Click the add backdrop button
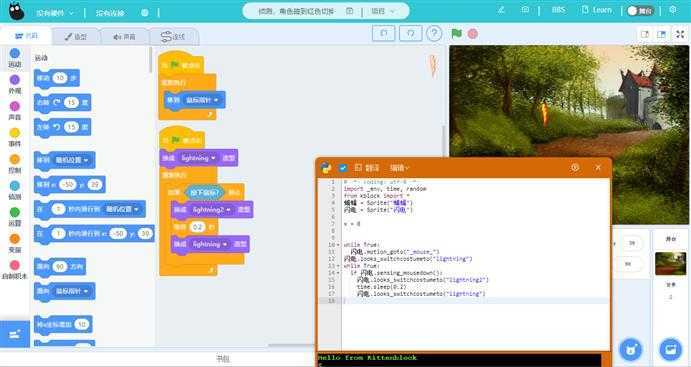Viewport: 691px width, 367px height. click(670, 349)
